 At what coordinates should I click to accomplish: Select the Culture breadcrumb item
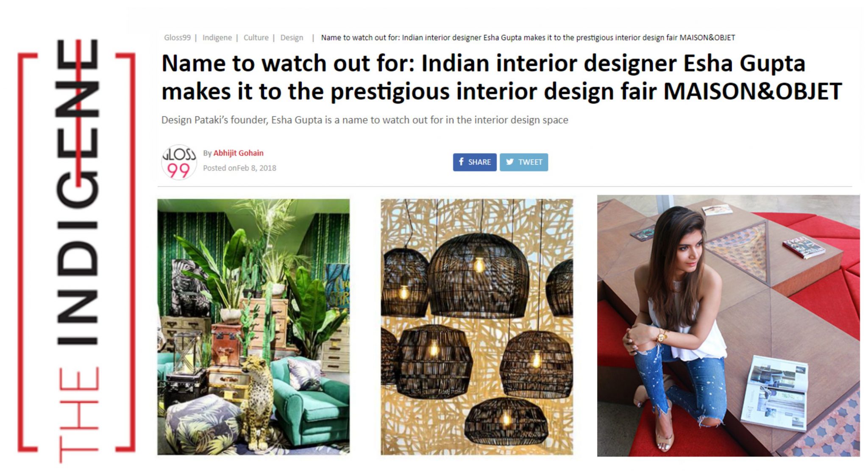[256, 38]
